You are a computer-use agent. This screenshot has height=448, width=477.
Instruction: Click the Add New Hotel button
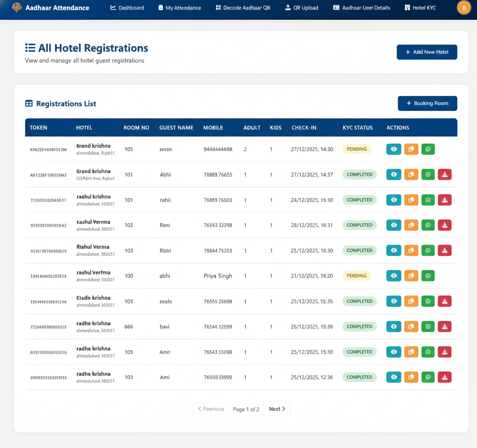pyautogui.click(x=426, y=52)
